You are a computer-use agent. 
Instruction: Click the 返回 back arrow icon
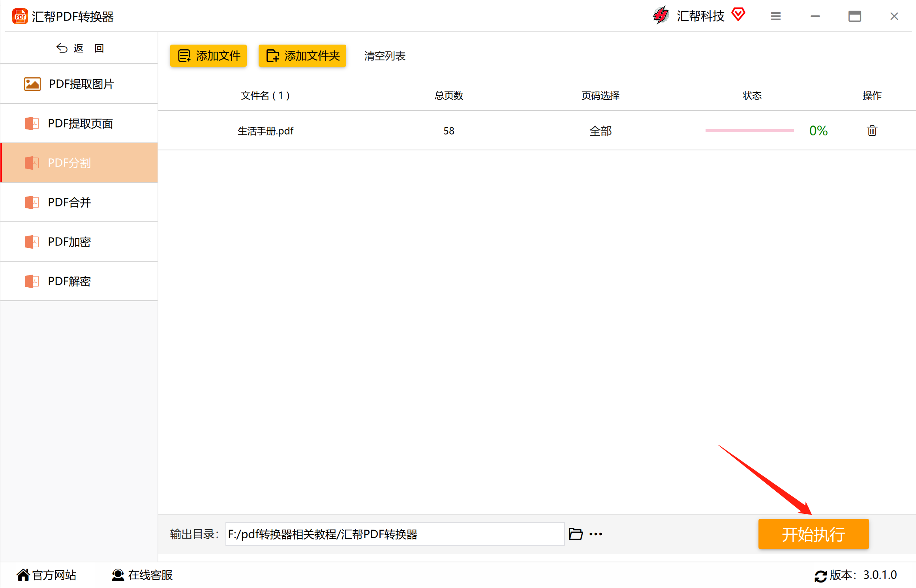pos(62,48)
